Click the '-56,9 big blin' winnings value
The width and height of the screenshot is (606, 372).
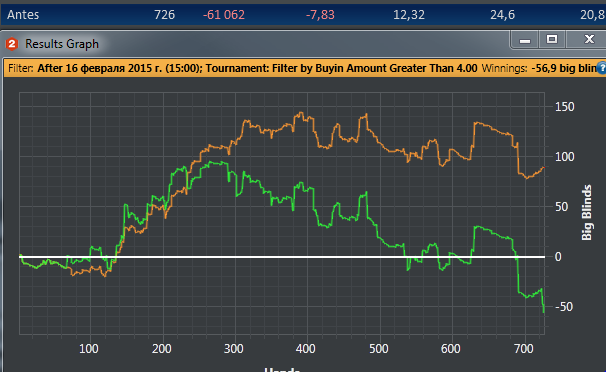point(563,68)
